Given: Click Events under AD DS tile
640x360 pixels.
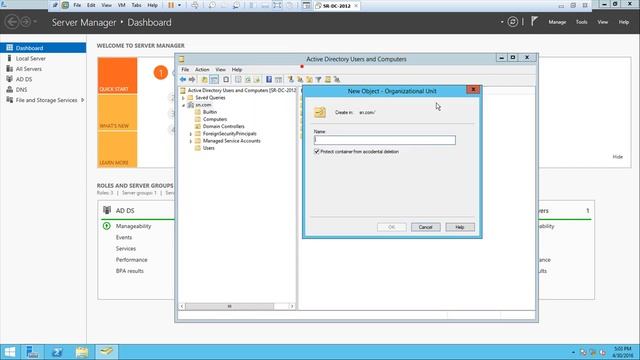Looking at the screenshot, I should click(124, 237).
